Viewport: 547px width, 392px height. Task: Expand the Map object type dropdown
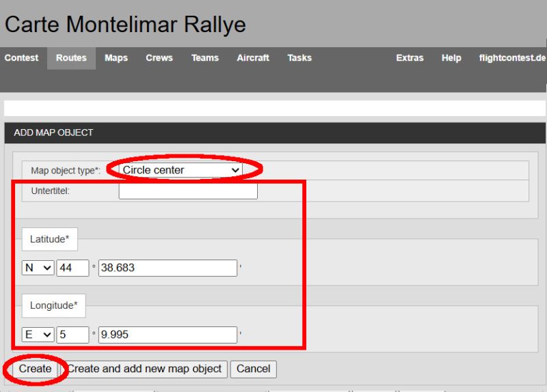(x=181, y=170)
